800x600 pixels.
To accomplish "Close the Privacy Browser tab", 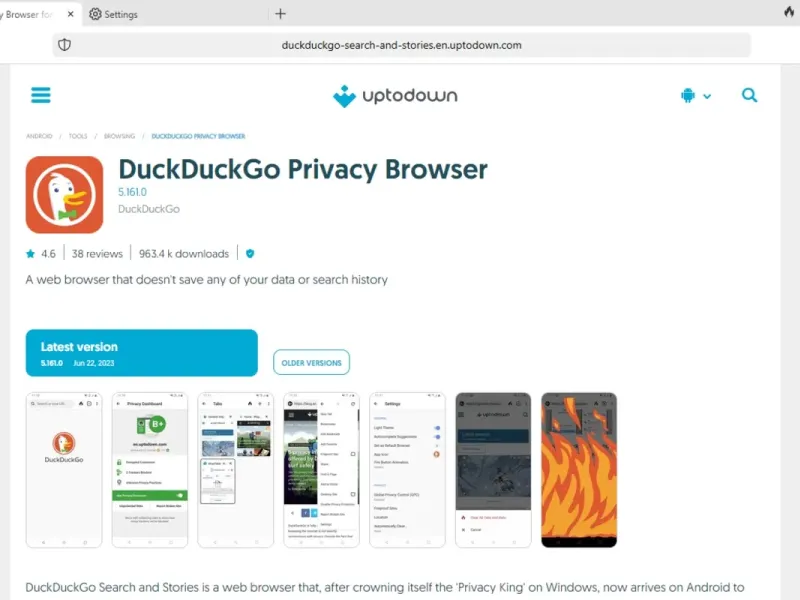I will [70, 14].
